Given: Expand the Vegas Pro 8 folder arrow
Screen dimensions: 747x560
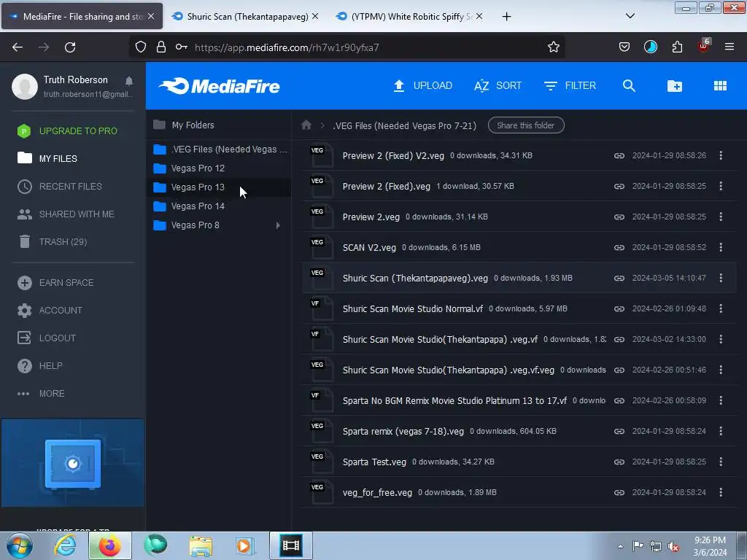Looking at the screenshot, I should point(278,225).
